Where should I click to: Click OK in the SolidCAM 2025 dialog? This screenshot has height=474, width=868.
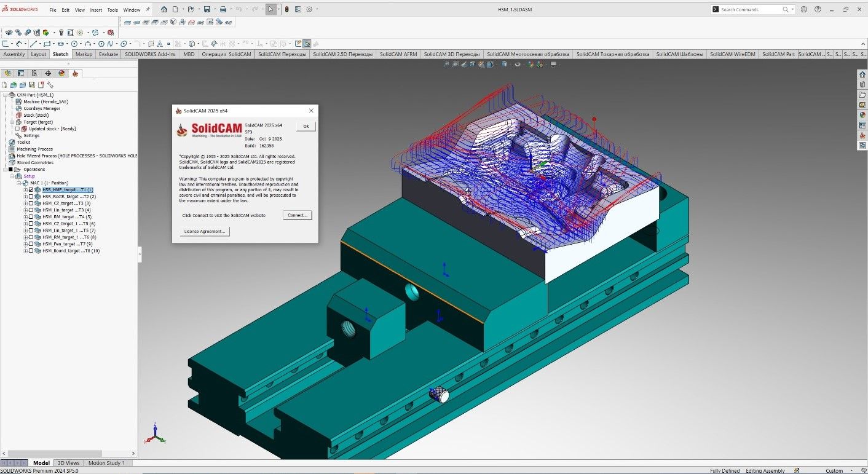coord(306,125)
